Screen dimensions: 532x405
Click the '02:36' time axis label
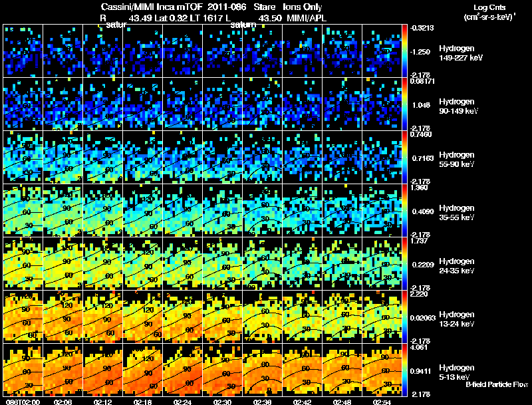[262, 402]
